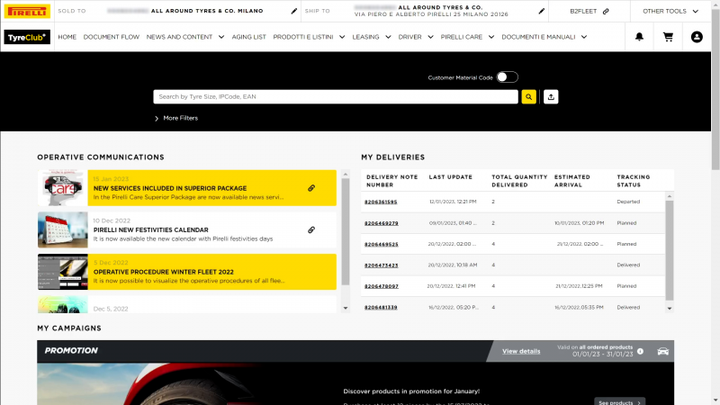Expand the More Filters section
The width and height of the screenshot is (720, 405).
click(176, 118)
